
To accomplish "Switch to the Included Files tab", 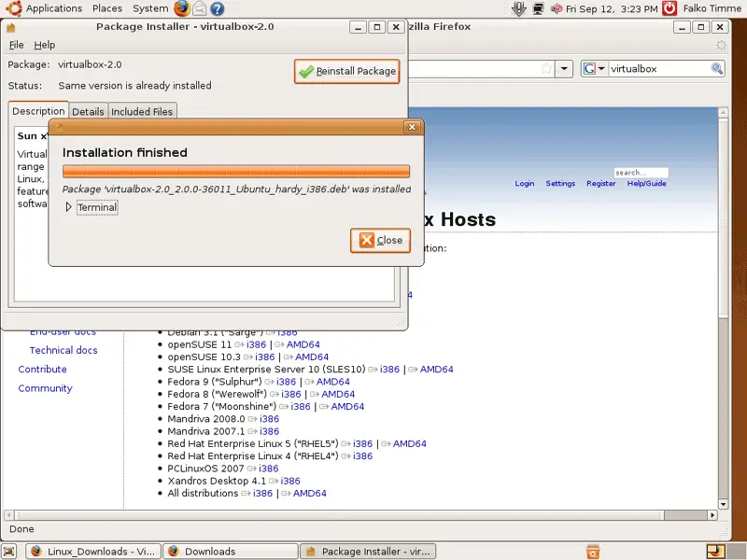I will pyautogui.click(x=142, y=111).
